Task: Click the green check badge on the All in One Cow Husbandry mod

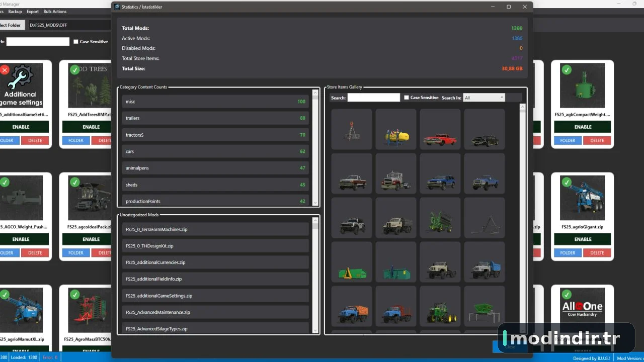Action: click(567, 295)
